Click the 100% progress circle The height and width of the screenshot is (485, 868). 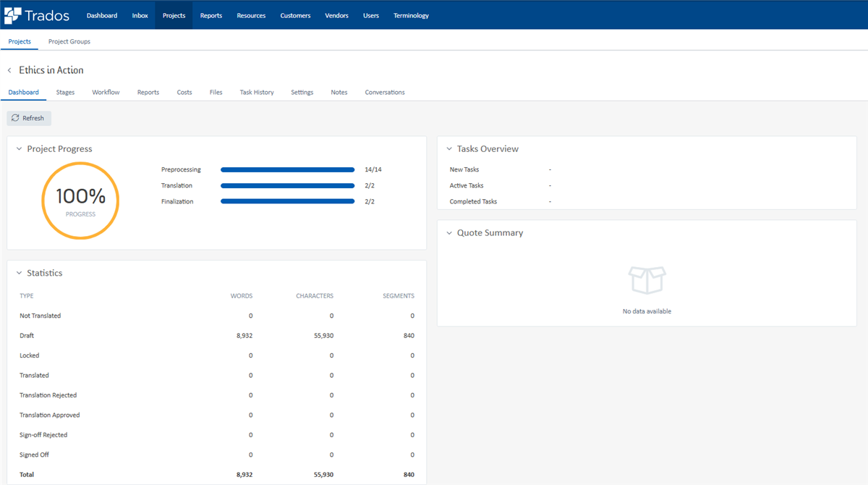click(80, 200)
